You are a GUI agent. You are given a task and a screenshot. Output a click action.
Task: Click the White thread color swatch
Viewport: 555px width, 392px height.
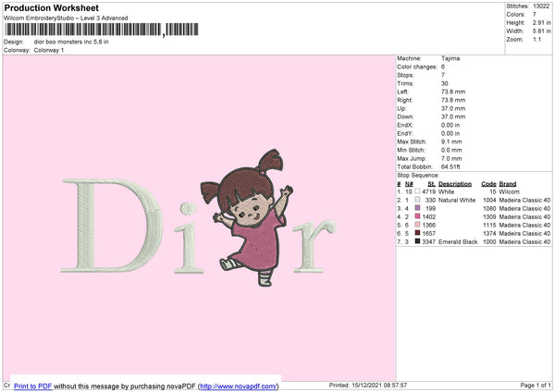417,191
